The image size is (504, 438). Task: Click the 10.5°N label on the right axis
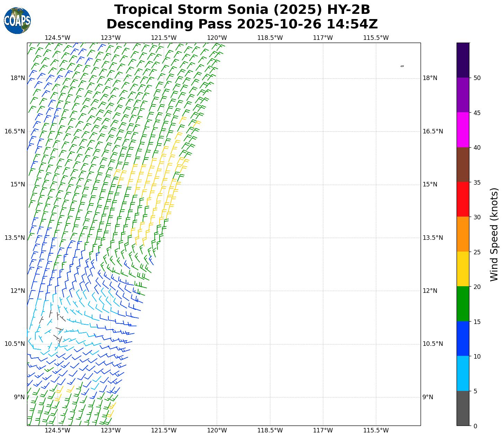click(433, 344)
